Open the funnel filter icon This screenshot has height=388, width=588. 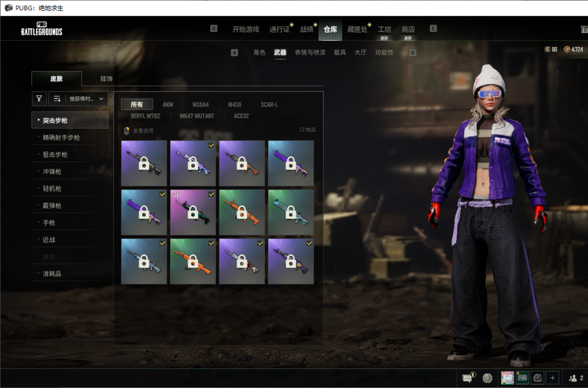tap(39, 99)
